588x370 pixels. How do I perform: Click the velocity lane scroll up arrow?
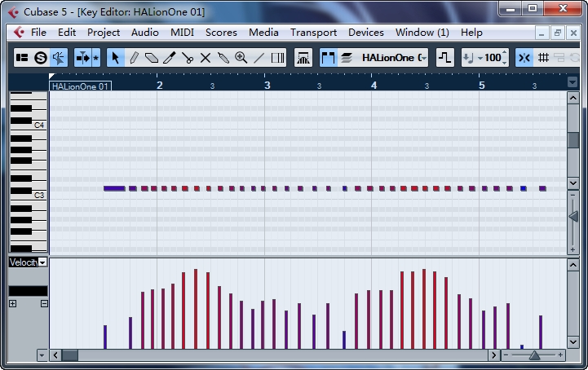(x=573, y=266)
